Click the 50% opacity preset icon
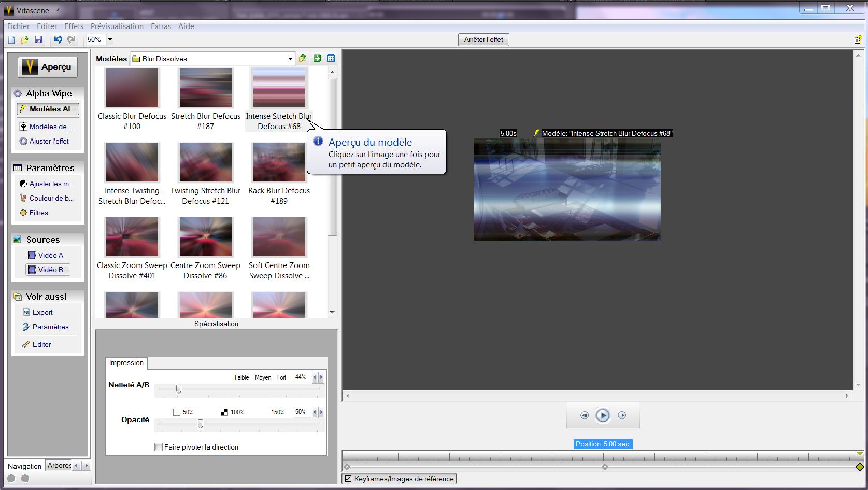 177,412
